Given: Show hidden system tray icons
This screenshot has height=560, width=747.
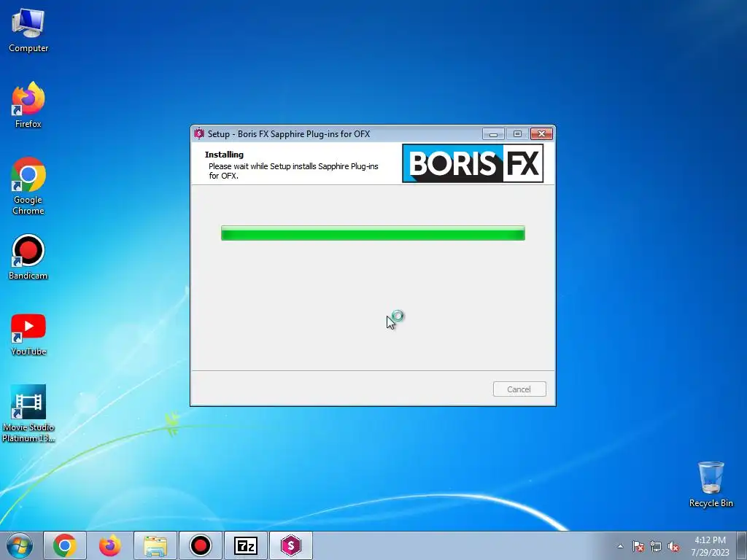Looking at the screenshot, I should (x=620, y=546).
